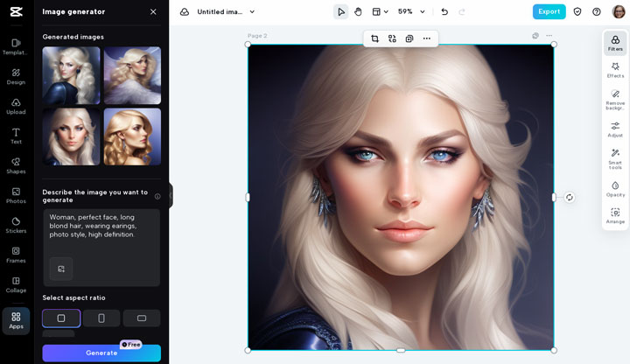Image resolution: width=630 pixels, height=364 pixels.
Task: Open the Design sidebar panel
Action: [16, 76]
